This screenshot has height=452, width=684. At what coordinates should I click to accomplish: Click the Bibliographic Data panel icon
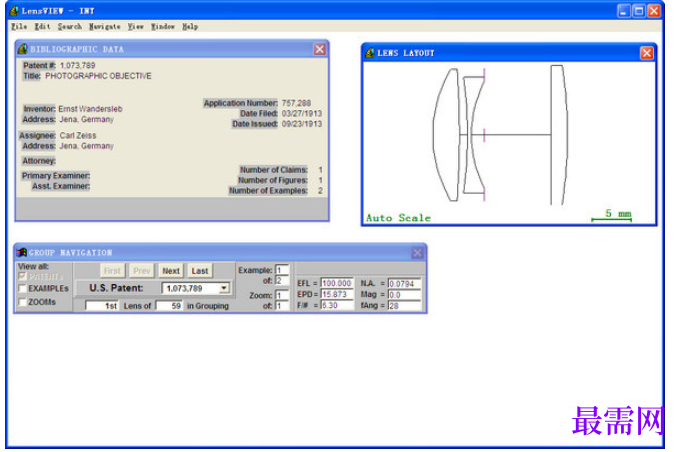[23, 49]
